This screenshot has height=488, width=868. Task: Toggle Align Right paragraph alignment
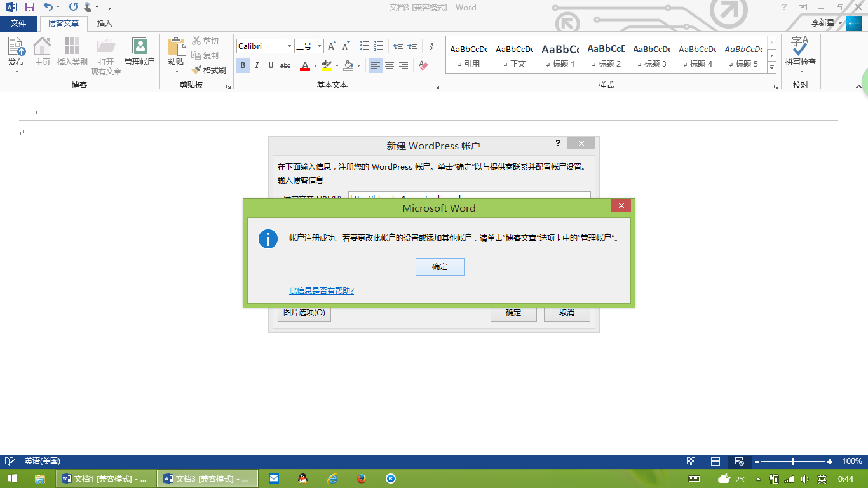pyautogui.click(x=403, y=65)
